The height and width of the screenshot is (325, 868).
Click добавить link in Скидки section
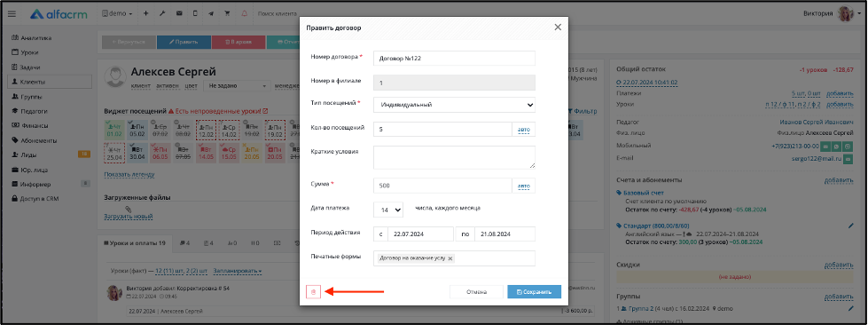coord(839,266)
